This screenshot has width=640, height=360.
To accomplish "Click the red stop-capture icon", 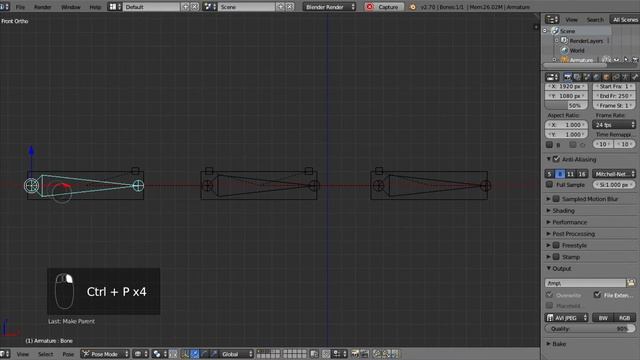I will 370,7.
